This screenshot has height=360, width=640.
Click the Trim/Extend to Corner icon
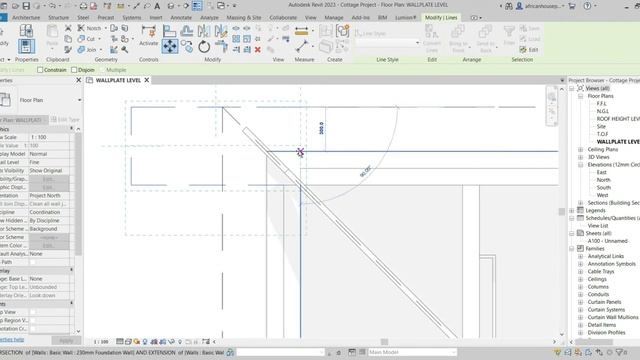[x=222, y=47]
